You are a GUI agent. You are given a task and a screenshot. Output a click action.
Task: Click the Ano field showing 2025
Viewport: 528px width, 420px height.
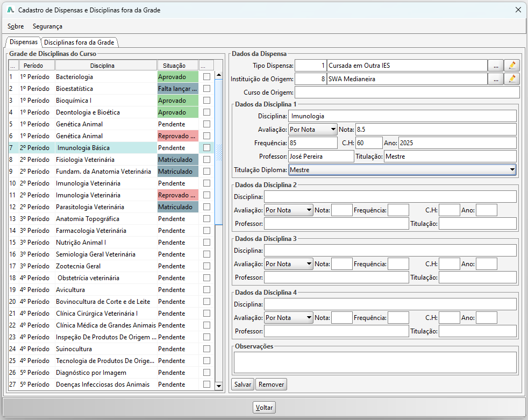[457, 143]
